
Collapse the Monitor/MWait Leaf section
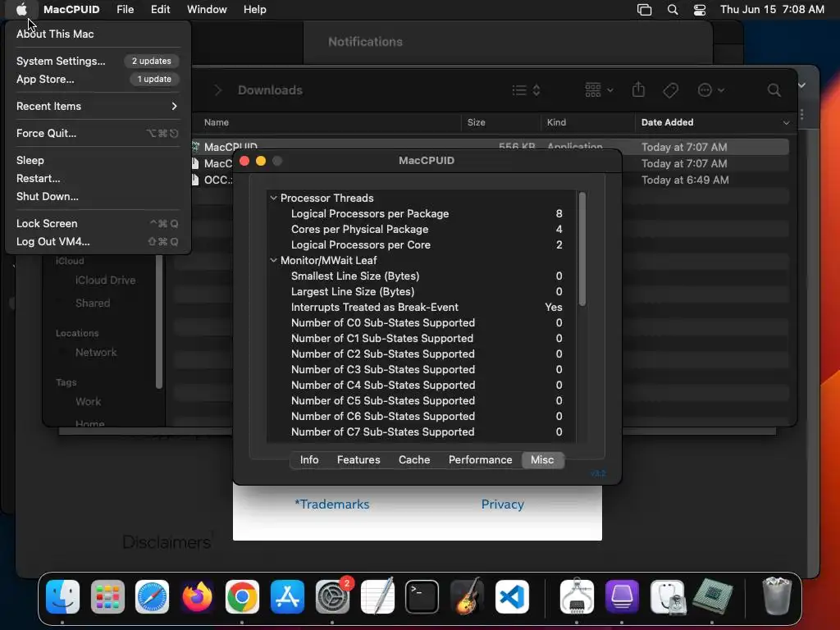pyautogui.click(x=274, y=260)
